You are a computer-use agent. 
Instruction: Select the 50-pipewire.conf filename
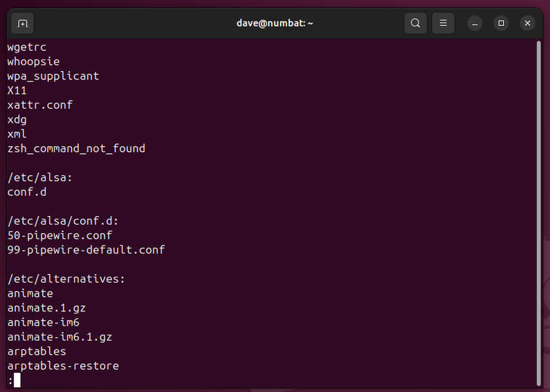coord(59,235)
